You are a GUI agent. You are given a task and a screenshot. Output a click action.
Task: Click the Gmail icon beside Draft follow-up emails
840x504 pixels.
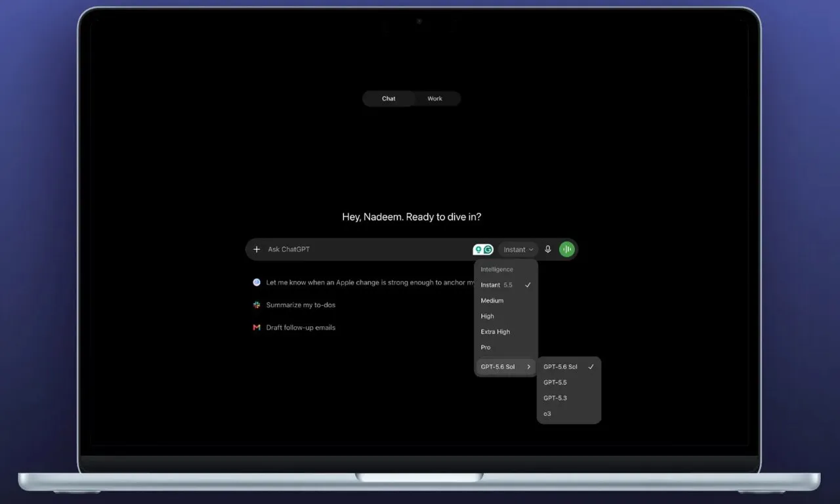coord(257,327)
